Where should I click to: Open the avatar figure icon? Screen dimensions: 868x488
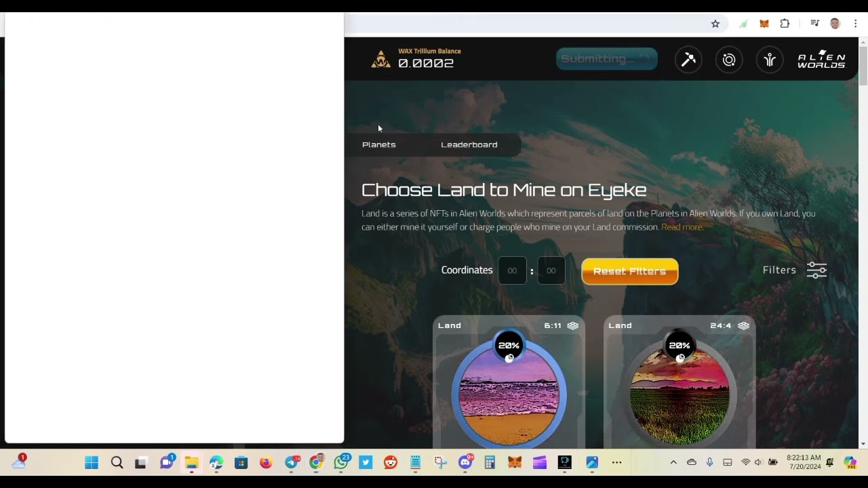click(770, 60)
